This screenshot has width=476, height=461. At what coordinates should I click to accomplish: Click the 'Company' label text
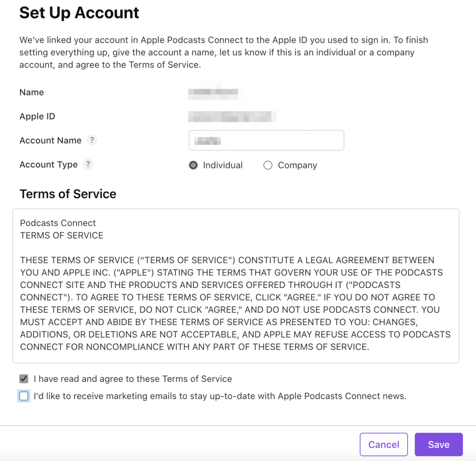297,165
